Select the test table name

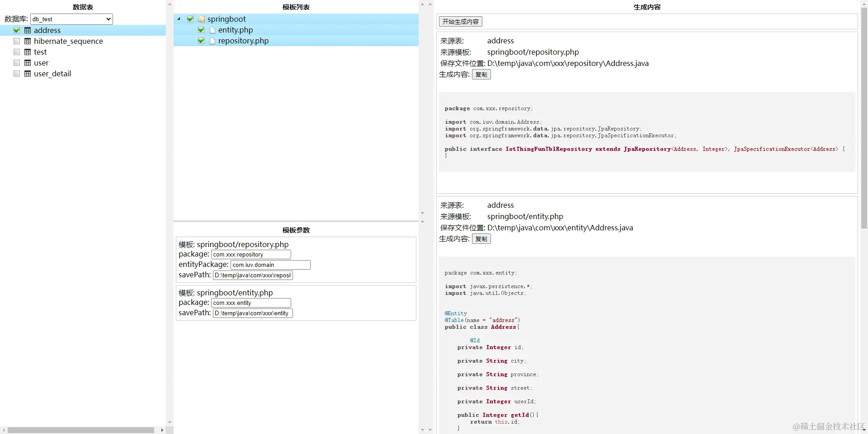tap(40, 52)
